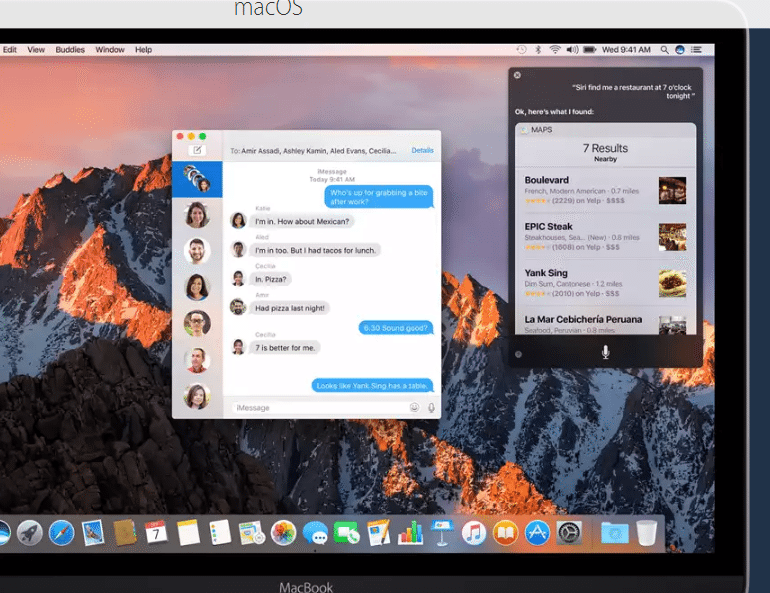Screen dimensions: 770x593
Task: Open Launchpad rocket icon in Dock
Action: point(29,533)
